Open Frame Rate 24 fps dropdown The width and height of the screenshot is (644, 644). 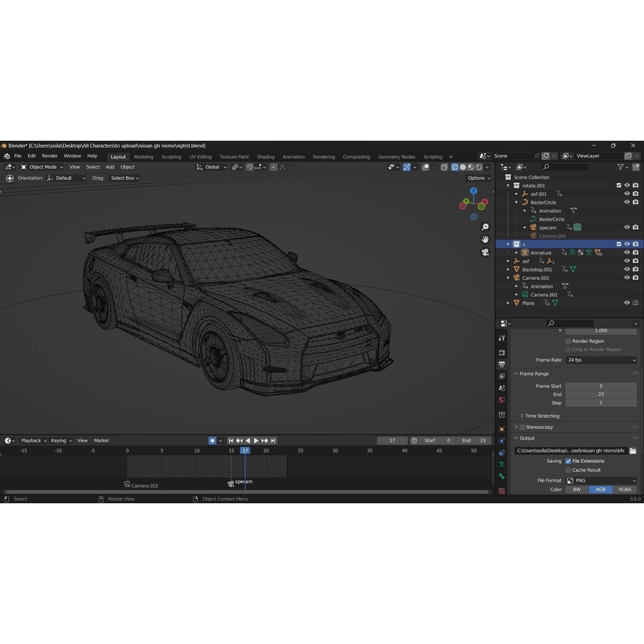(601, 360)
